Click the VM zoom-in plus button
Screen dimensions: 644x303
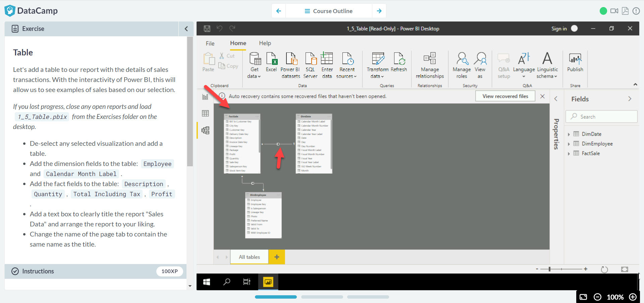[633, 297]
